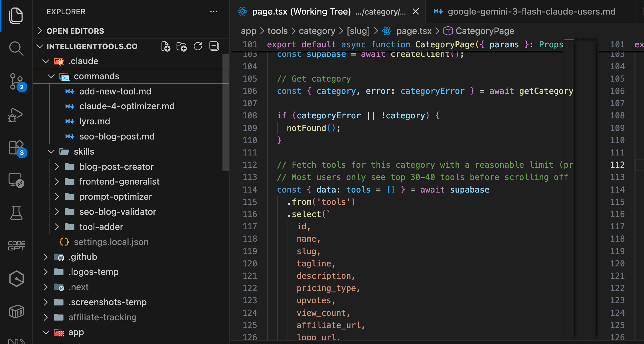Collapse the commands folder
644x344 pixels.
click(x=51, y=76)
